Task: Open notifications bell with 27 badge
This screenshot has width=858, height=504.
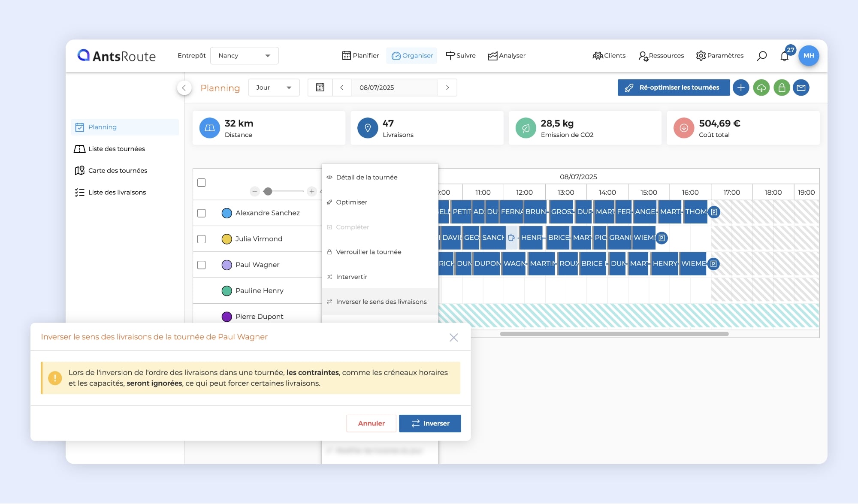Action: click(x=784, y=56)
